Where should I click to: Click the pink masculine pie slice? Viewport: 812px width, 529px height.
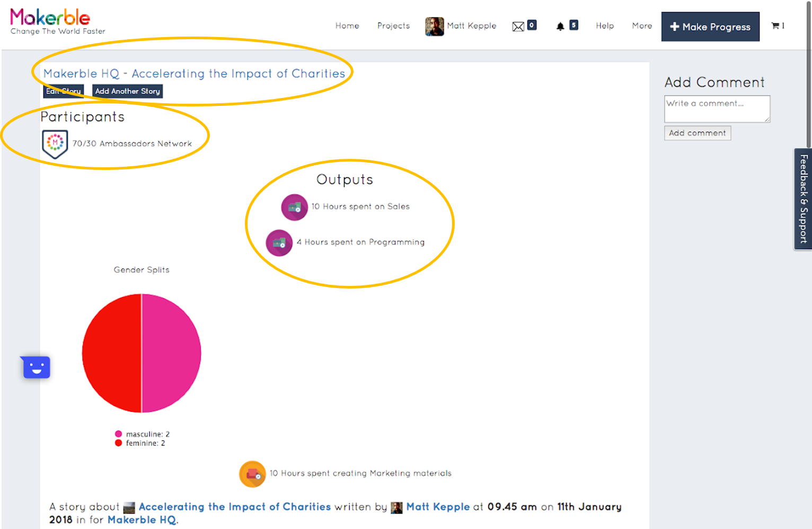[171, 353]
